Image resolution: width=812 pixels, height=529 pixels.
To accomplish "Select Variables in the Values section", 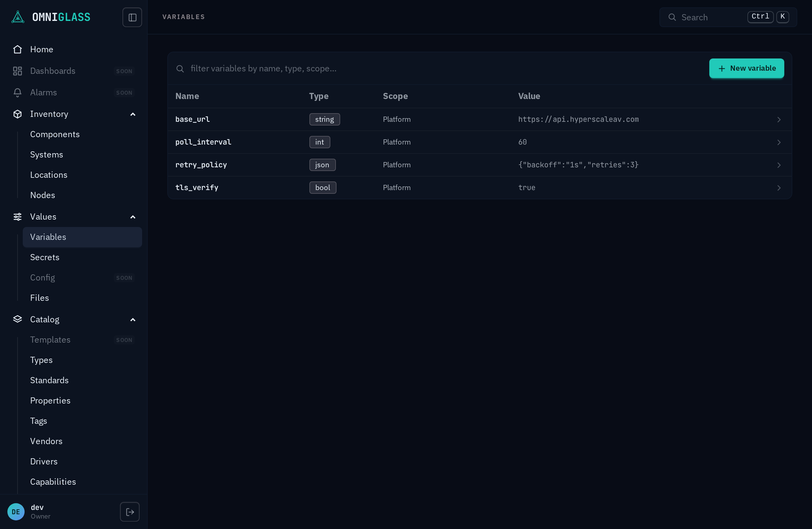I will point(82,237).
